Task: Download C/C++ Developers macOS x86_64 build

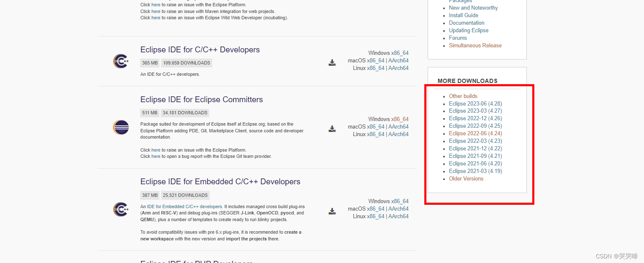Action: [375, 61]
